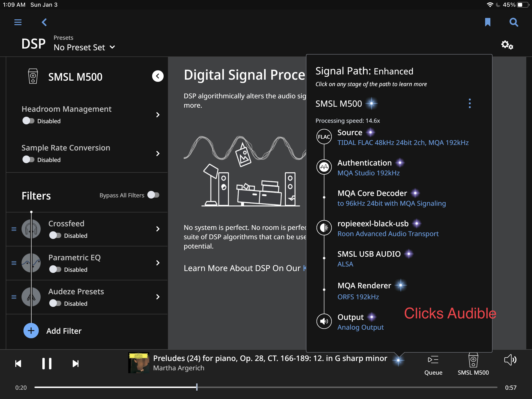Grab the Parametric EQ reorder handle
The height and width of the screenshot is (399, 532).
14,263
